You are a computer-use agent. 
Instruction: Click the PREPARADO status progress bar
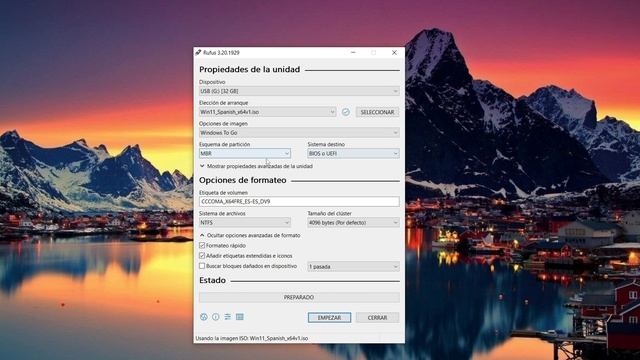(299, 297)
